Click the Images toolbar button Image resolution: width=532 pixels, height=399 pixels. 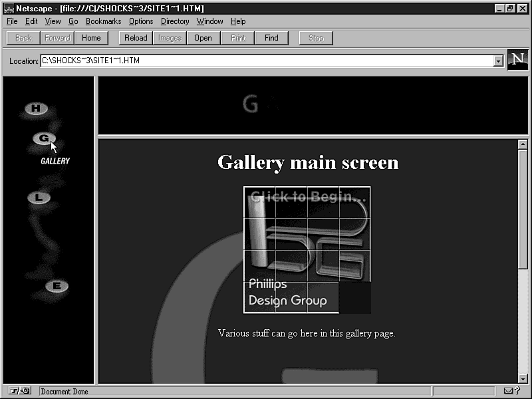click(x=170, y=38)
